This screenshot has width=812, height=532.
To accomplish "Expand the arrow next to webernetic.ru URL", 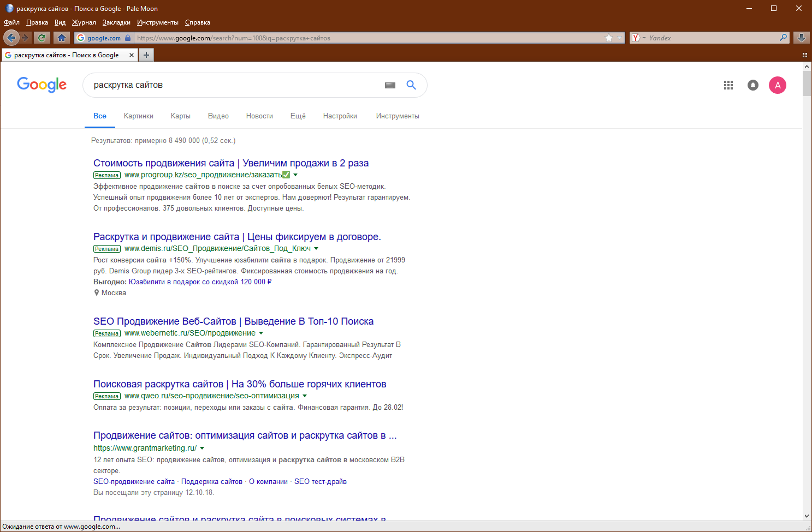I will click(261, 333).
